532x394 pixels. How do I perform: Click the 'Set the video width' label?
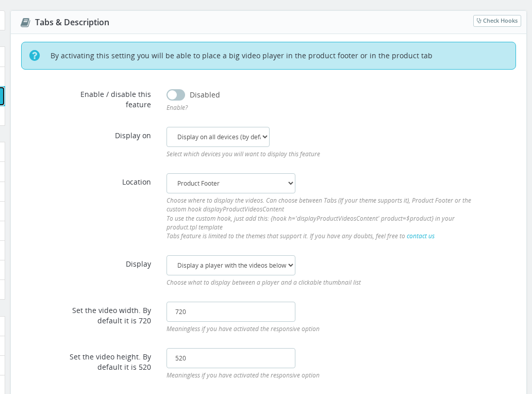point(111,316)
